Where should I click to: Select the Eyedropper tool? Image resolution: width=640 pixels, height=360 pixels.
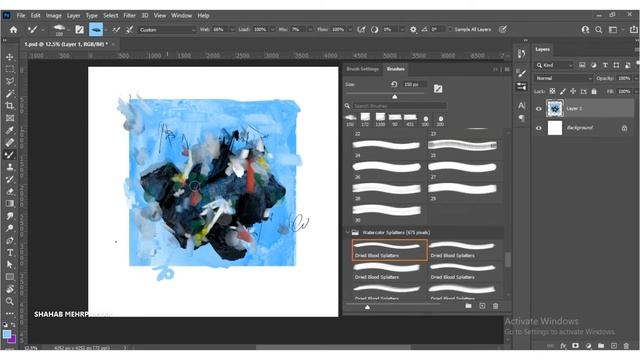click(9, 130)
